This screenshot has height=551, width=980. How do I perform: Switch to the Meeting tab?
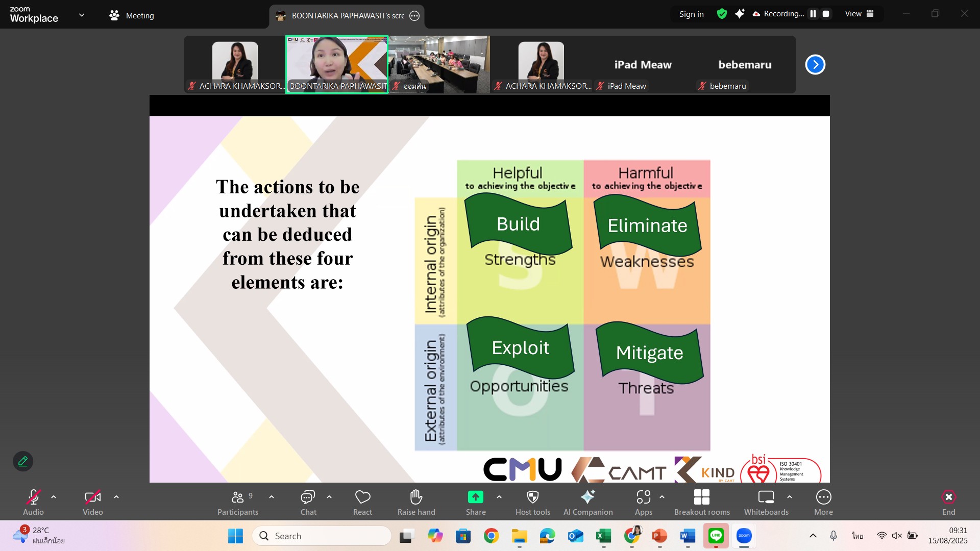(x=132, y=15)
